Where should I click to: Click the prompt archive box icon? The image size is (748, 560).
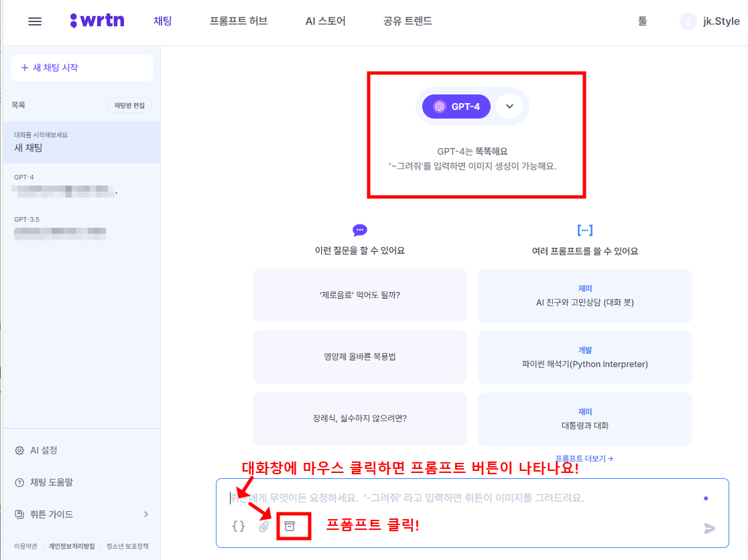point(290,526)
